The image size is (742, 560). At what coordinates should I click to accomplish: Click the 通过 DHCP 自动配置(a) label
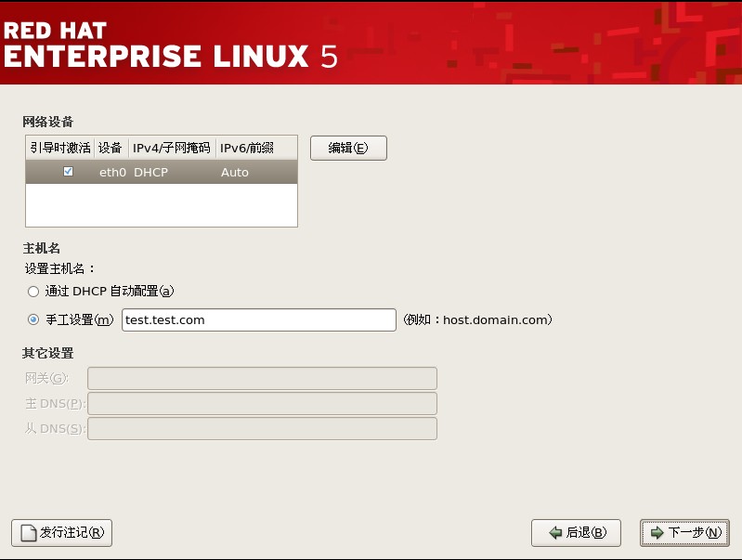tap(110, 291)
